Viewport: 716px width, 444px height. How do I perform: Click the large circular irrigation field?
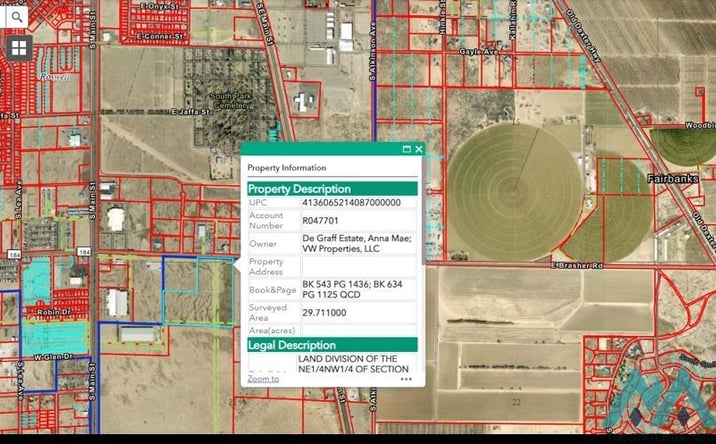coord(515,192)
